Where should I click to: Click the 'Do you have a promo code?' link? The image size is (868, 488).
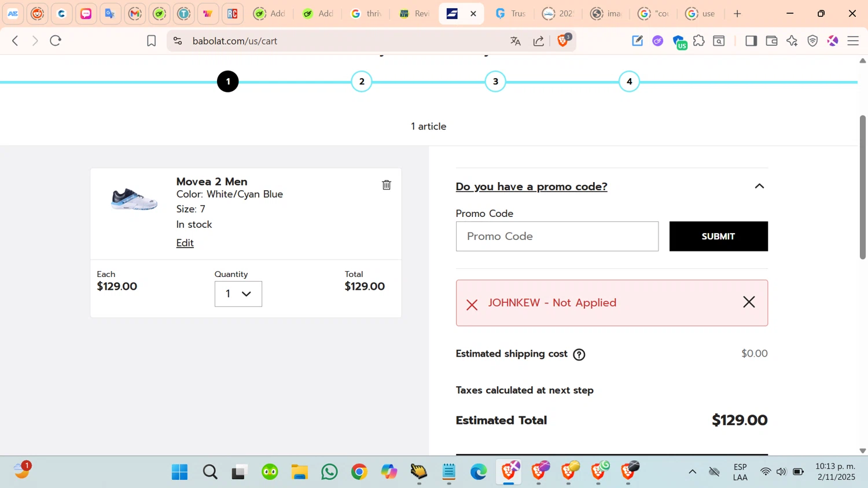point(532,187)
